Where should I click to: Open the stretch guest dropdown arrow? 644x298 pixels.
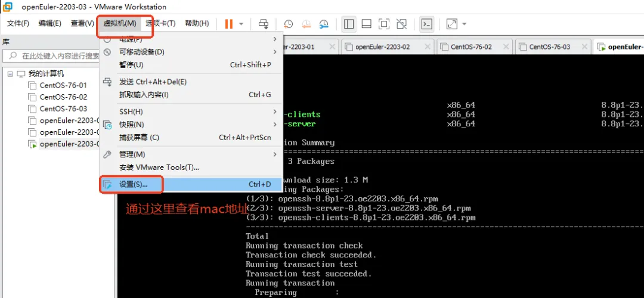coord(464,24)
